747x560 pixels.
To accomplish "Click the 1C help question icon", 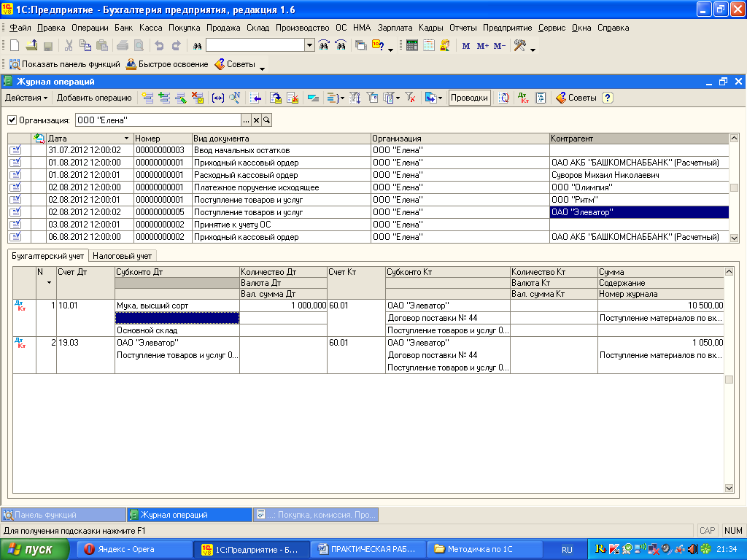I will [379, 46].
